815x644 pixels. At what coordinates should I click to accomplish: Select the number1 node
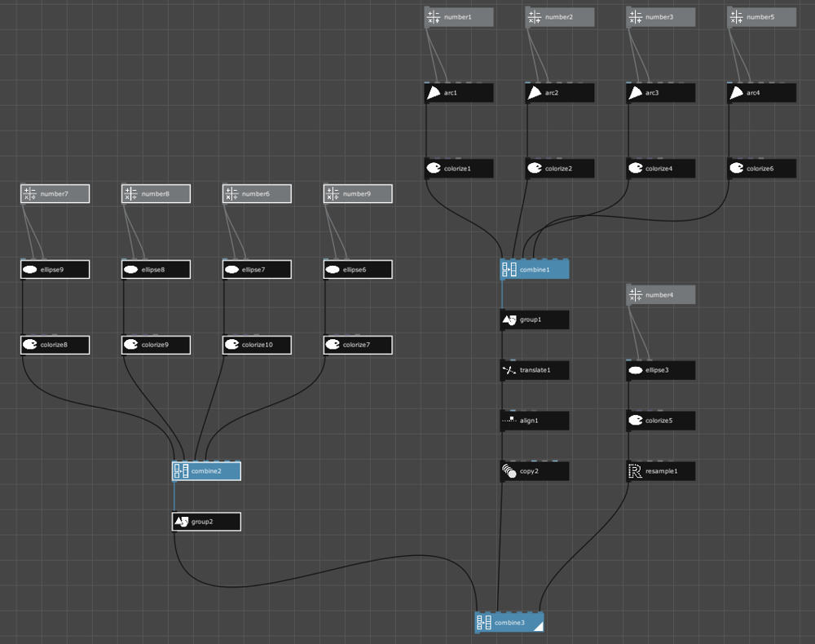coord(458,17)
